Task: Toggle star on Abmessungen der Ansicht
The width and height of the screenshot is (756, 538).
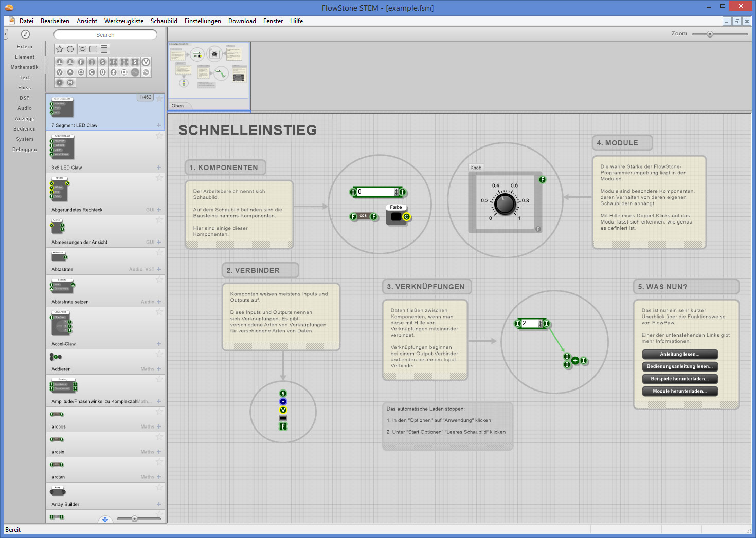Action: [x=159, y=220]
